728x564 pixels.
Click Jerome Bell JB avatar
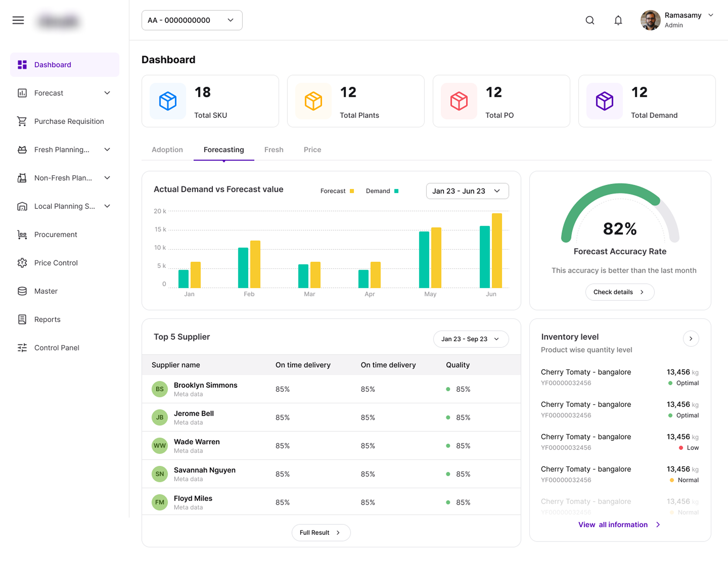click(x=160, y=417)
